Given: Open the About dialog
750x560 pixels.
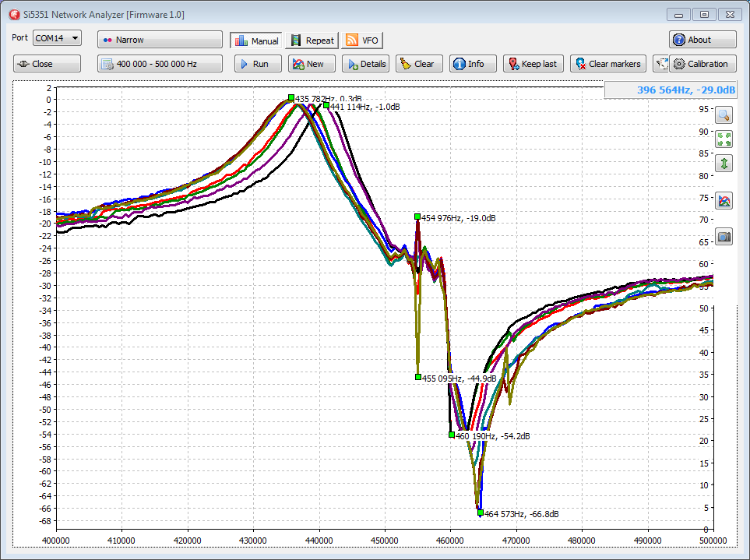Looking at the screenshot, I should (x=702, y=40).
